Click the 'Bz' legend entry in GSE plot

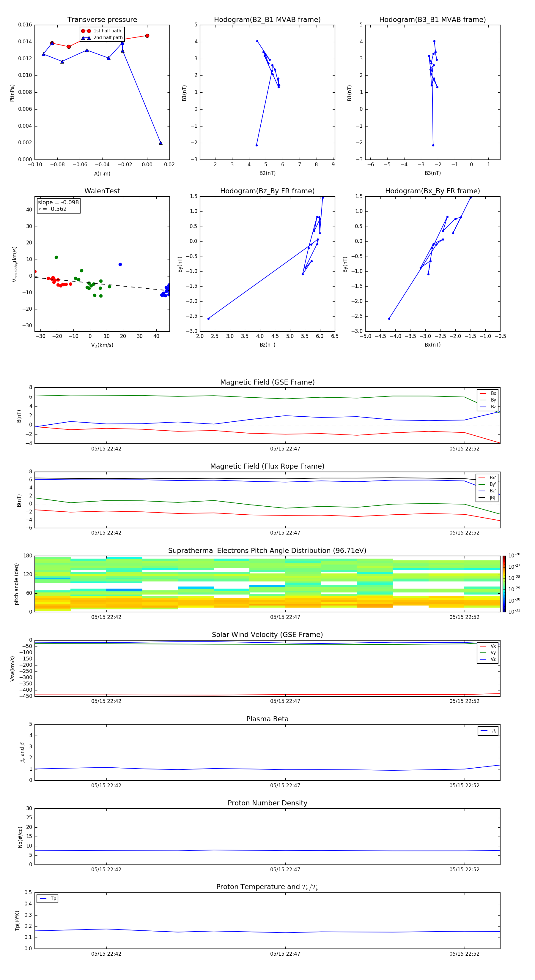(488, 407)
